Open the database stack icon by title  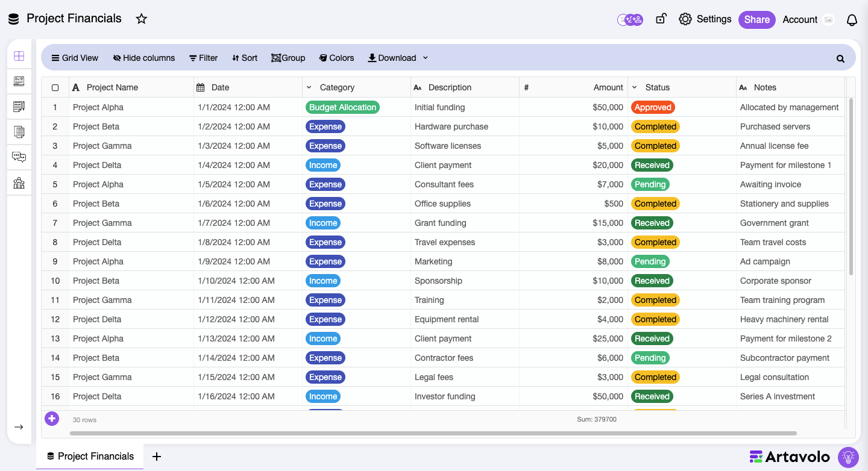pos(13,19)
